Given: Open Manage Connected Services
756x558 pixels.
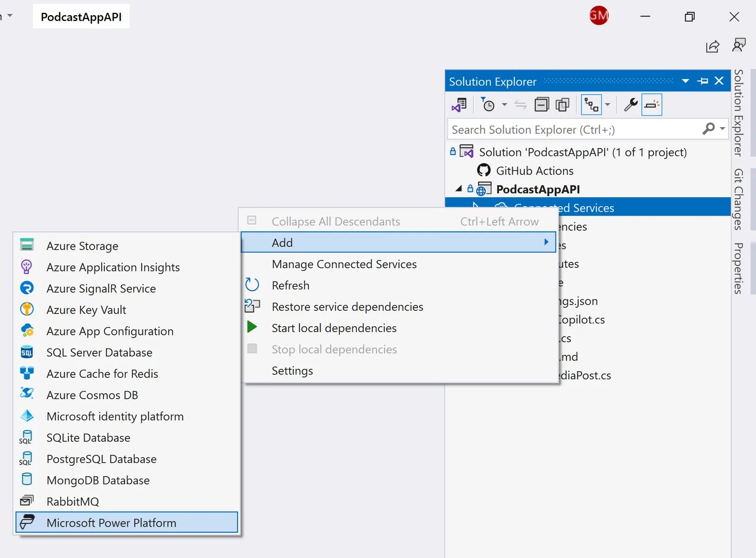Looking at the screenshot, I should click(x=399, y=264).
